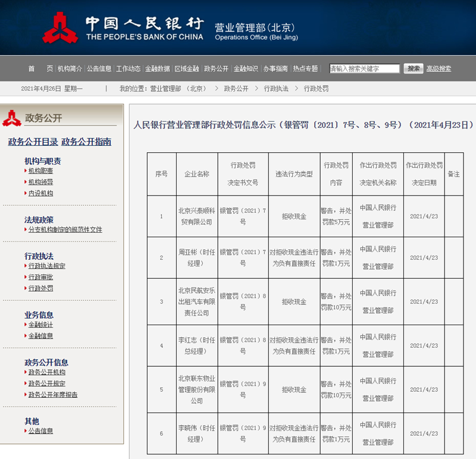Open 金融信息 sidebar link
This screenshot has width=476, height=459.
click(x=40, y=336)
